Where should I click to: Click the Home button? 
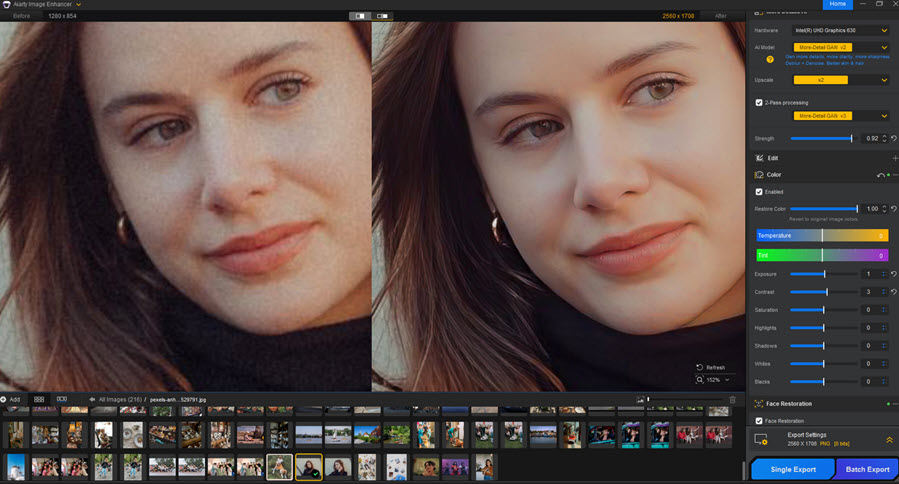(837, 4)
